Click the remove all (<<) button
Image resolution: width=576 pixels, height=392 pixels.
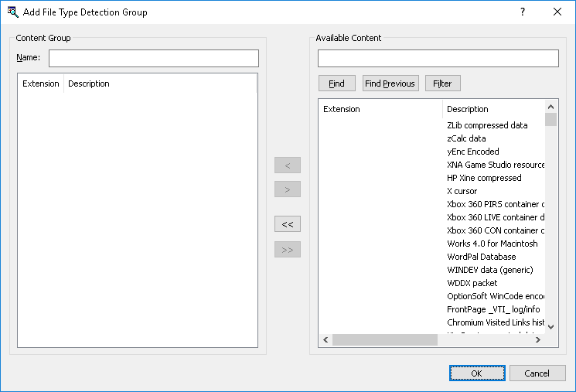click(288, 224)
